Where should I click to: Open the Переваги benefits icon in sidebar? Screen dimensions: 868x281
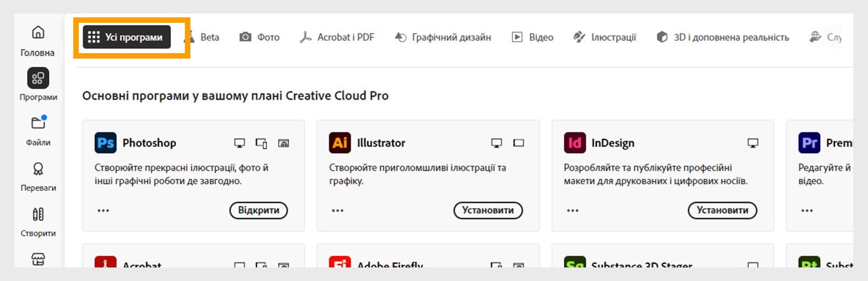(38, 169)
